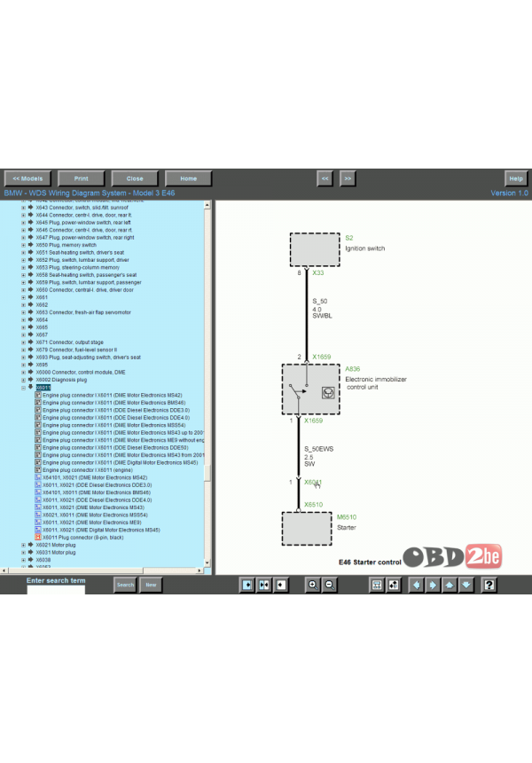
Task: Click the New button next to Search
Action: click(x=152, y=585)
